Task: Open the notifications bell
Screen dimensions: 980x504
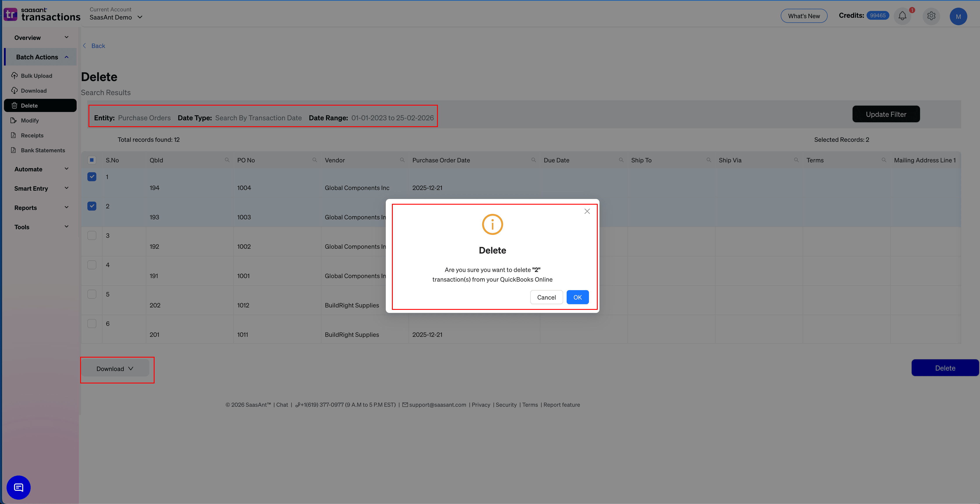Action: [902, 16]
